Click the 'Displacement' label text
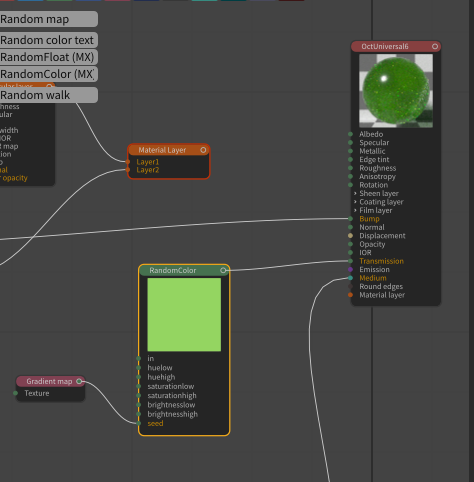The width and height of the screenshot is (474, 482). point(382,236)
